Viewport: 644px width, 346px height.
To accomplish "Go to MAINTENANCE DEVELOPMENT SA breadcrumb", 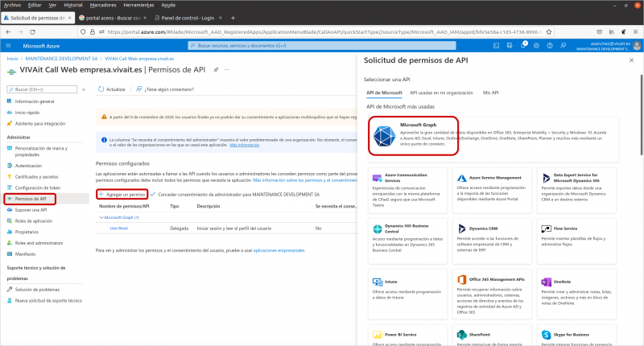I will click(x=62, y=59).
